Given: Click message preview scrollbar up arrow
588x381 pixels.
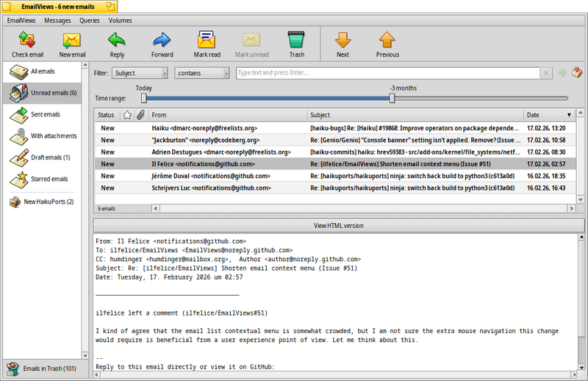Looking at the screenshot, I should 581,238.
